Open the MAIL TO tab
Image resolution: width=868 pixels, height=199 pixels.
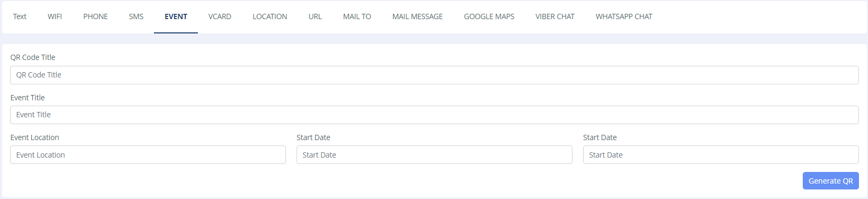(x=357, y=16)
